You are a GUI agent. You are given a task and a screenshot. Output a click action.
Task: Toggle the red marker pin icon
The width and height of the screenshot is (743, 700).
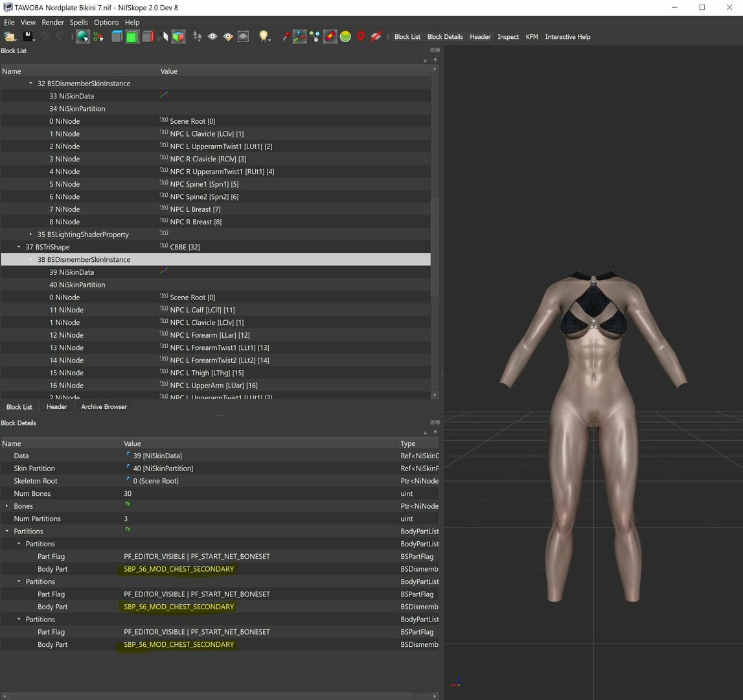click(285, 36)
